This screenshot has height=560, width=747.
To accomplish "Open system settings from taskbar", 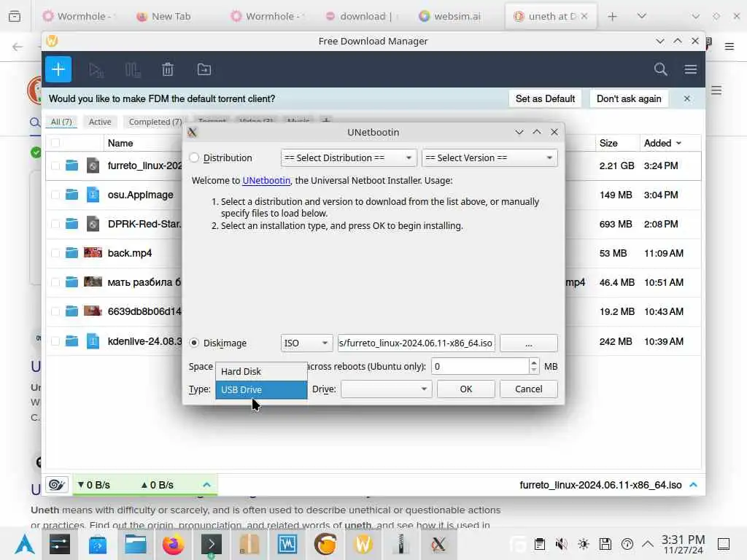I will [x=60, y=544].
